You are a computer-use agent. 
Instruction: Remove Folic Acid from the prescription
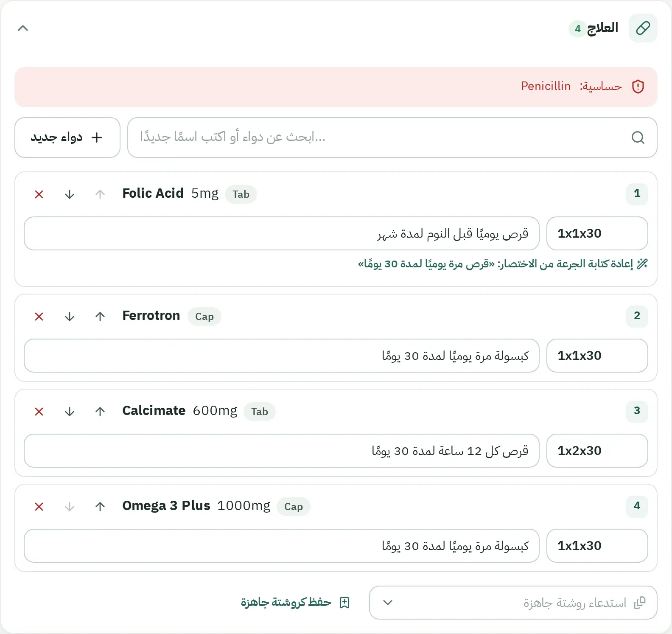(39, 194)
